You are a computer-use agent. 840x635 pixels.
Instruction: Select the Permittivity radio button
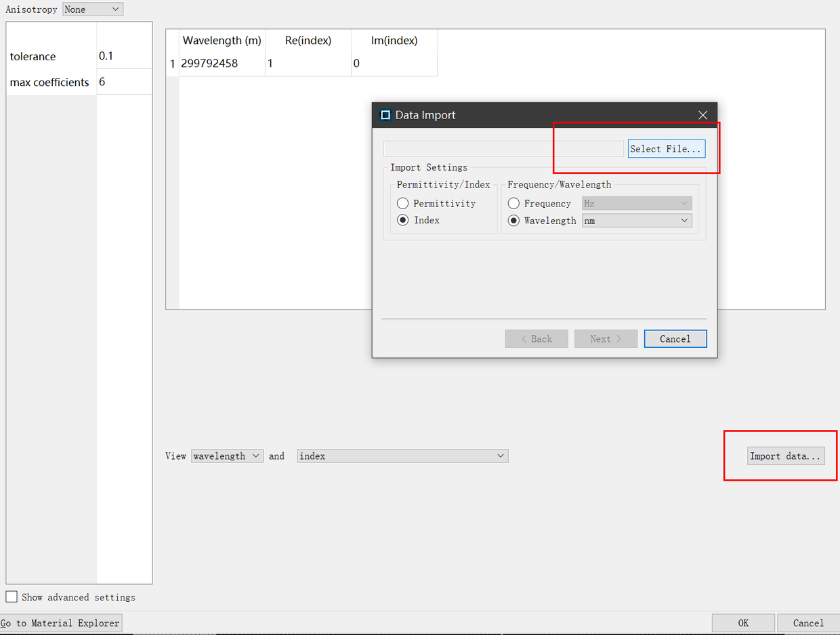tap(402, 203)
